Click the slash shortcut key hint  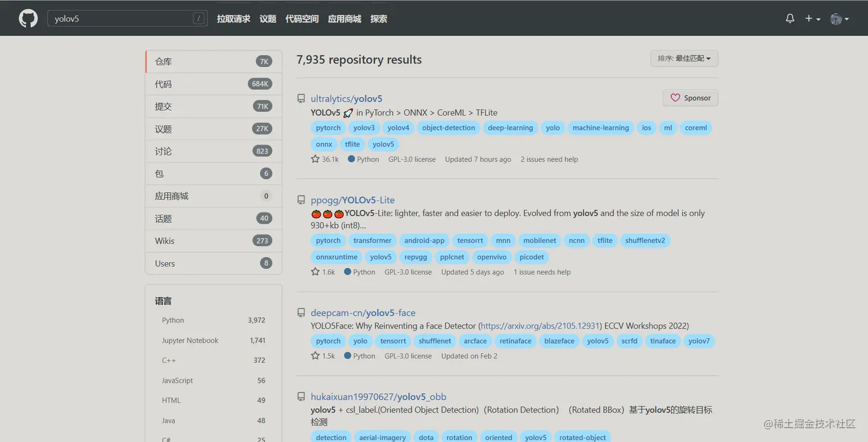pyautogui.click(x=199, y=19)
